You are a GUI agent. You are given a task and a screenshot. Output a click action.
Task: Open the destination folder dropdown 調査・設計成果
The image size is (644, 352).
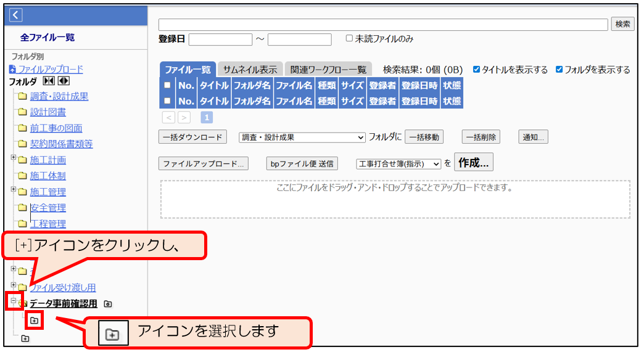click(x=302, y=137)
